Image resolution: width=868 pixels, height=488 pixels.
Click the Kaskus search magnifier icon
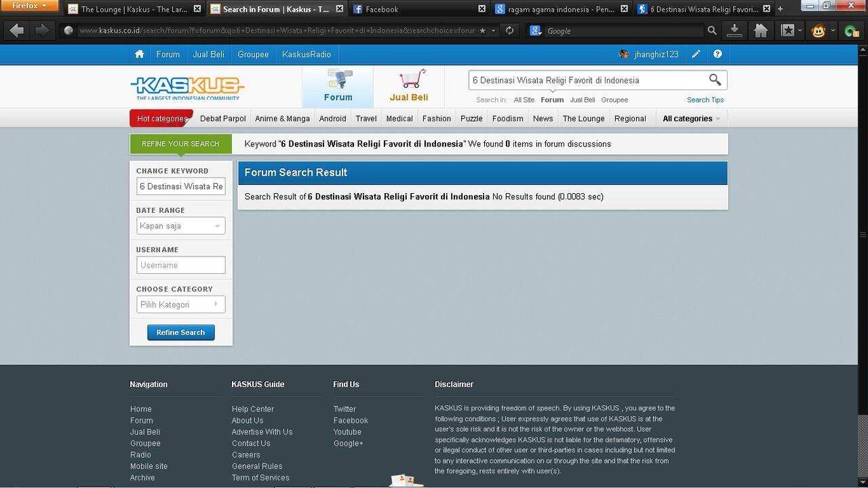click(715, 80)
